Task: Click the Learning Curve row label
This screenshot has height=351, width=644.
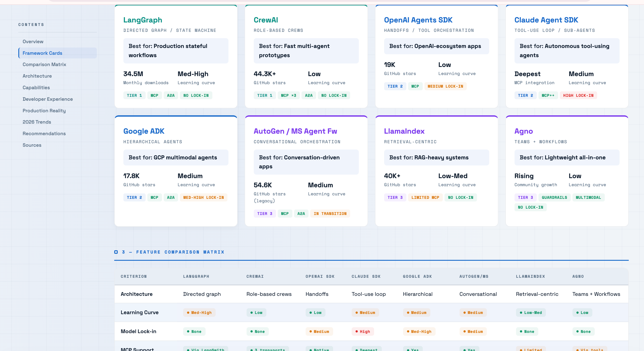Action: click(x=139, y=312)
